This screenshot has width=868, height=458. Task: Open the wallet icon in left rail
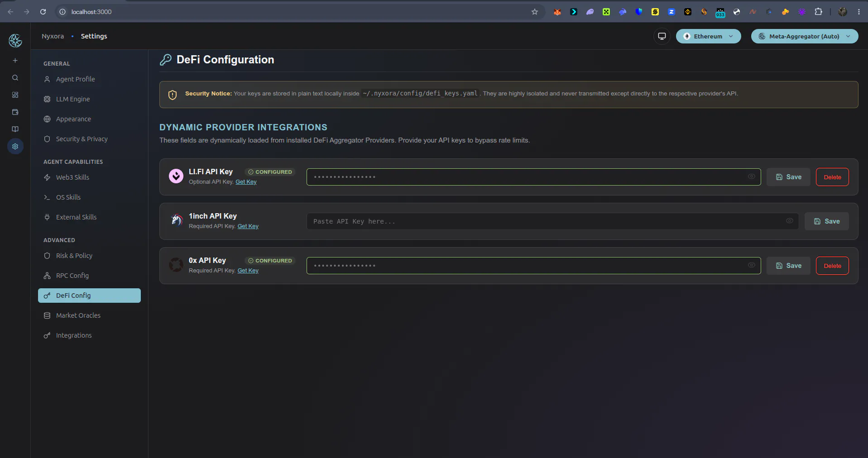coord(15,112)
